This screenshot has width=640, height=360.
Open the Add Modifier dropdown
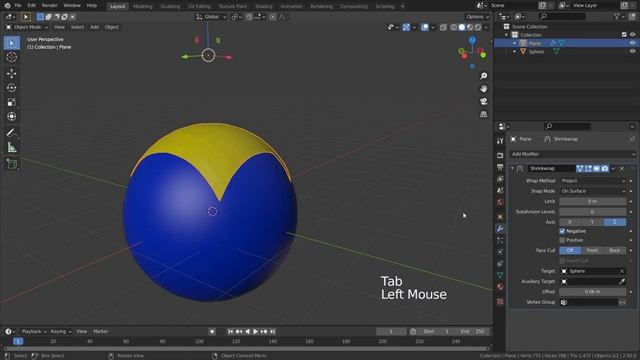(x=573, y=154)
